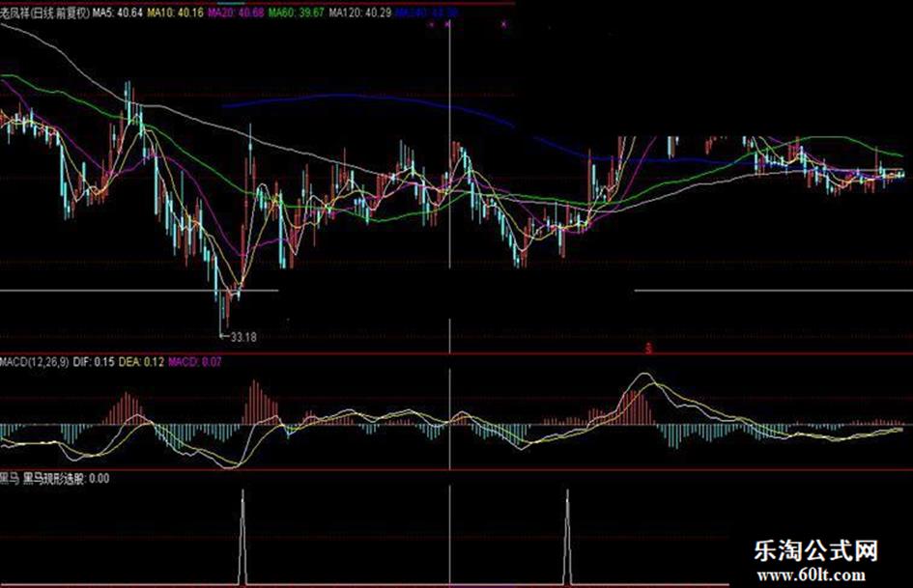Select the purple MA20 value label
Screen dimensions: 913x588
point(235,13)
